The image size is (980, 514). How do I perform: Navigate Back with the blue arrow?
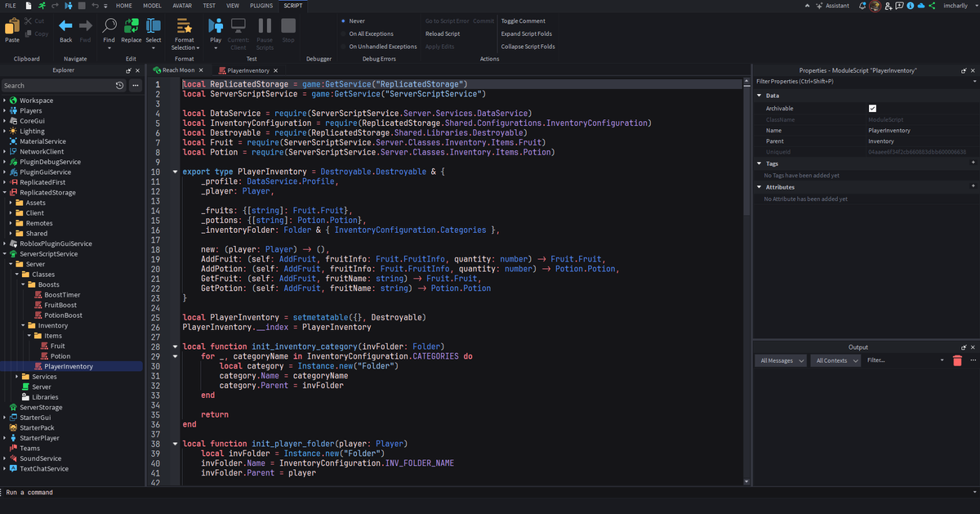click(x=65, y=26)
